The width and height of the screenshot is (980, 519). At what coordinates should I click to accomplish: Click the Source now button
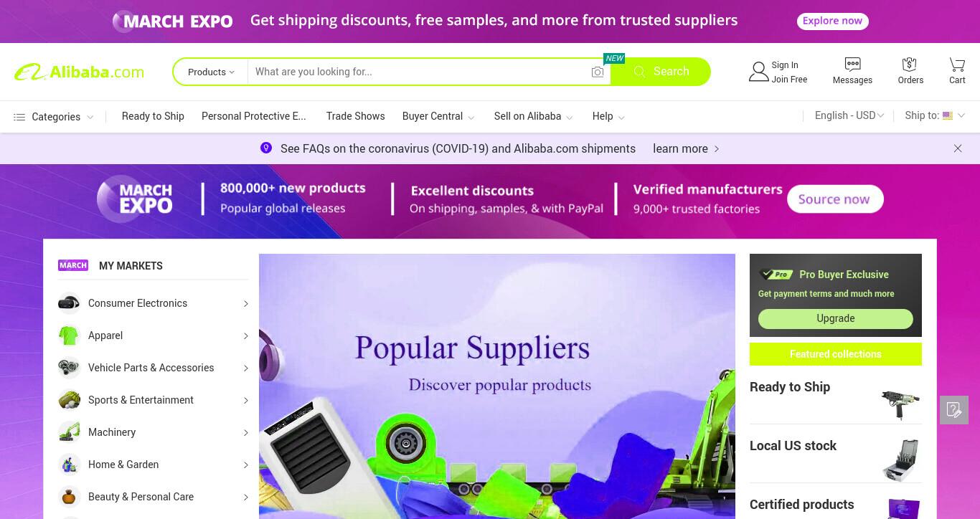834,199
